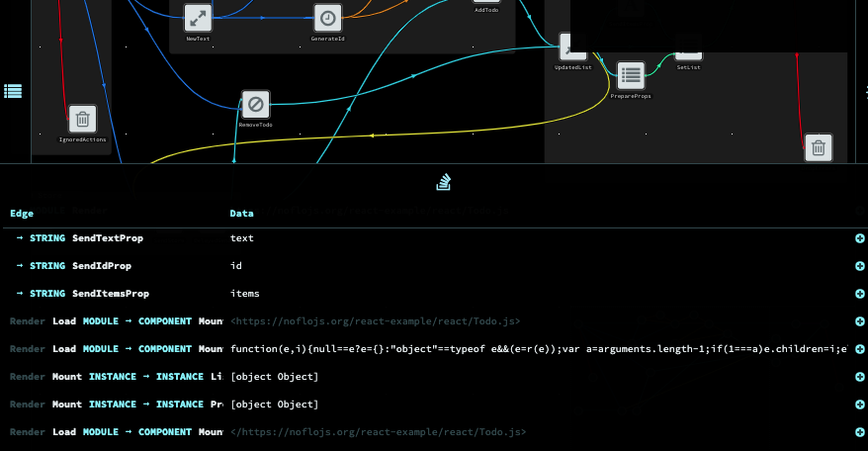This screenshot has width=868, height=451.
Task: Open the list panel icon on left edge
Action: pyautogui.click(x=13, y=91)
